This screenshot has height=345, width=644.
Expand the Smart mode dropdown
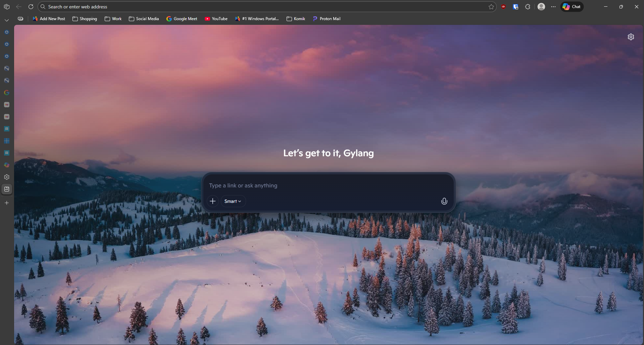(233, 201)
